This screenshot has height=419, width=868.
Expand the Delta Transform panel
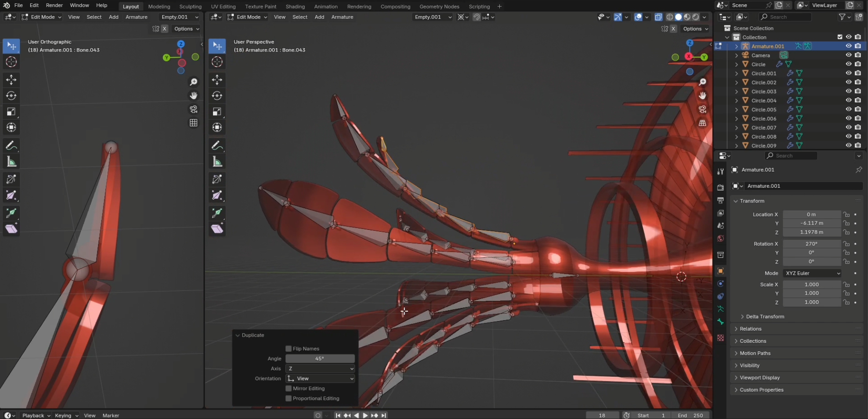coord(765,317)
